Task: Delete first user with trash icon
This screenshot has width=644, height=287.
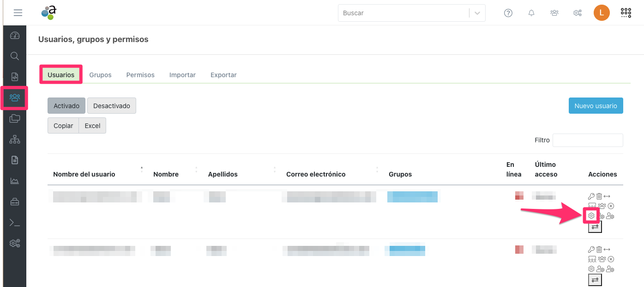Action: [599, 196]
